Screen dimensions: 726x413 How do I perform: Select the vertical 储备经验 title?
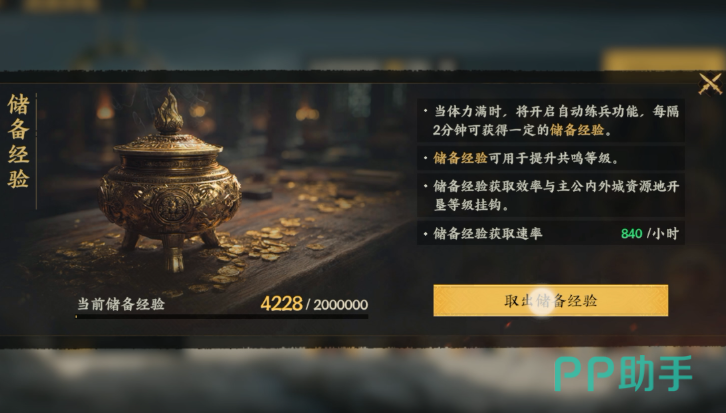[19, 141]
